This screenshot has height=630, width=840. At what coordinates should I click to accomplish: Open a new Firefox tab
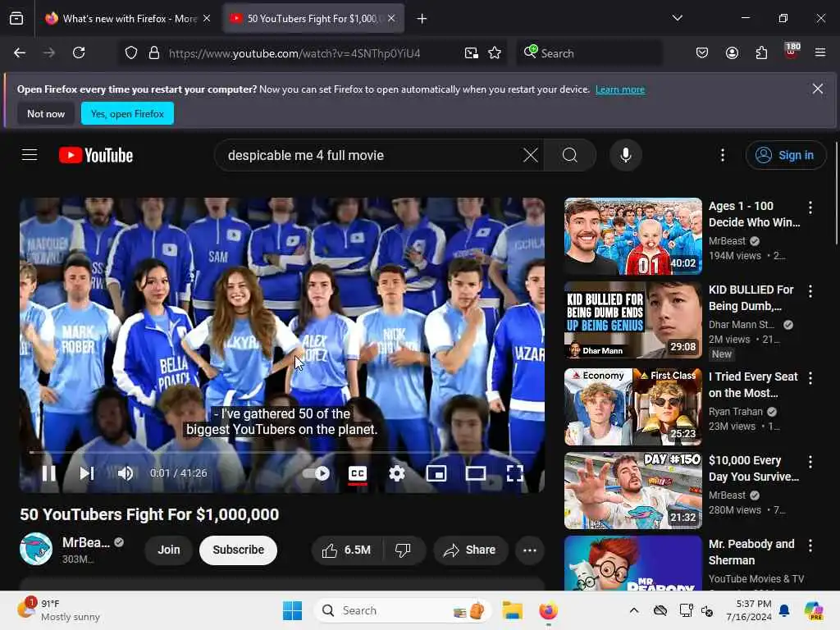[x=422, y=19]
